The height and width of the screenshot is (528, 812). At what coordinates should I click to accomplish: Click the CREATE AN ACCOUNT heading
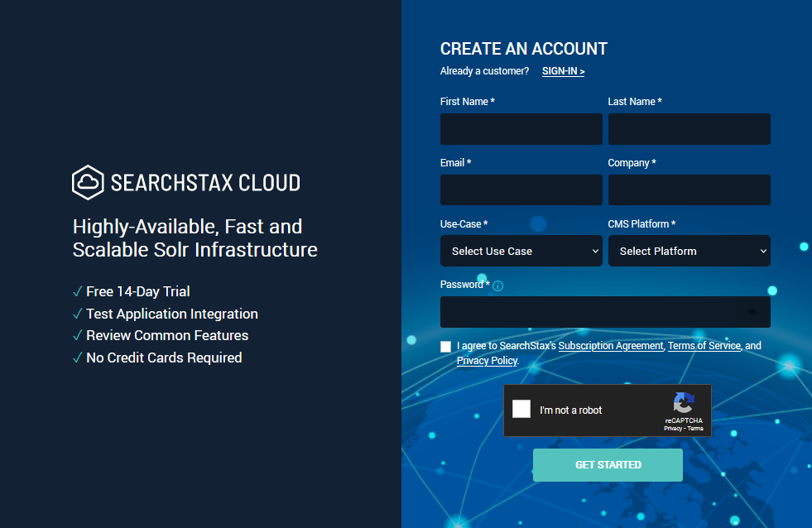(x=524, y=49)
